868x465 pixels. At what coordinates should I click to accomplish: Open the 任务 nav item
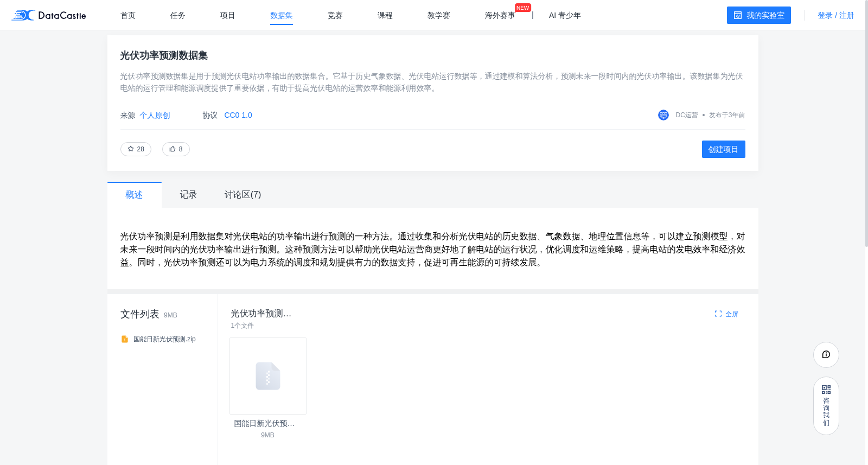point(177,16)
